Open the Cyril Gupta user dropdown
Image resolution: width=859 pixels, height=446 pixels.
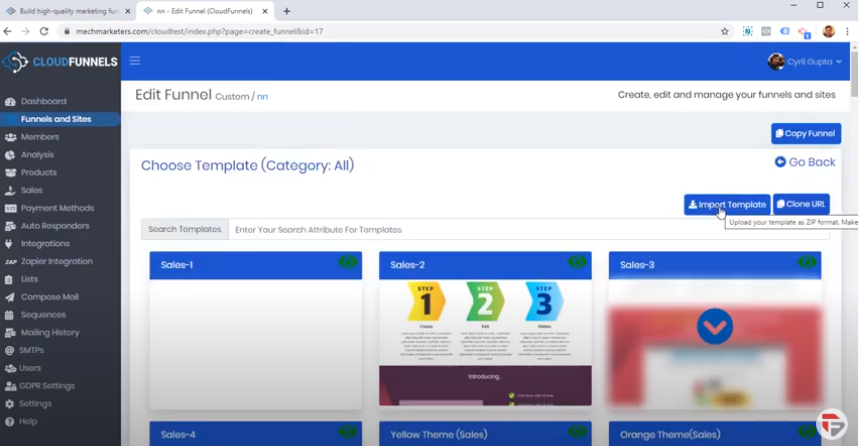click(805, 62)
